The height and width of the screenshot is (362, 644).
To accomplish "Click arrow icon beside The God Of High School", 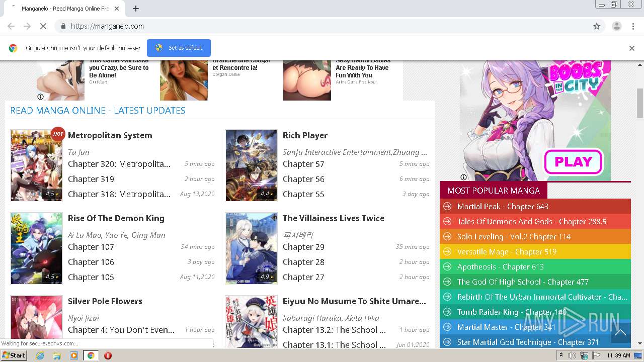I will 447,282.
